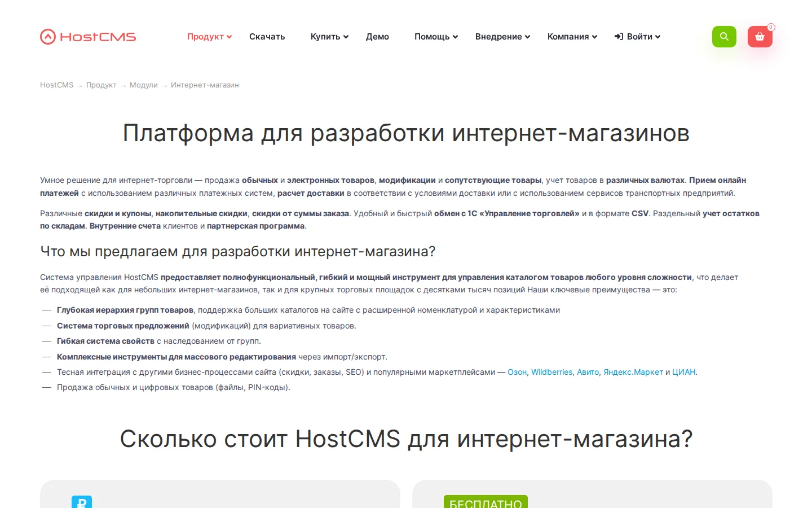812x508 pixels.
Task: Click bold text обмен с 1С «Управление торговлей»
Action: [506, 213]
